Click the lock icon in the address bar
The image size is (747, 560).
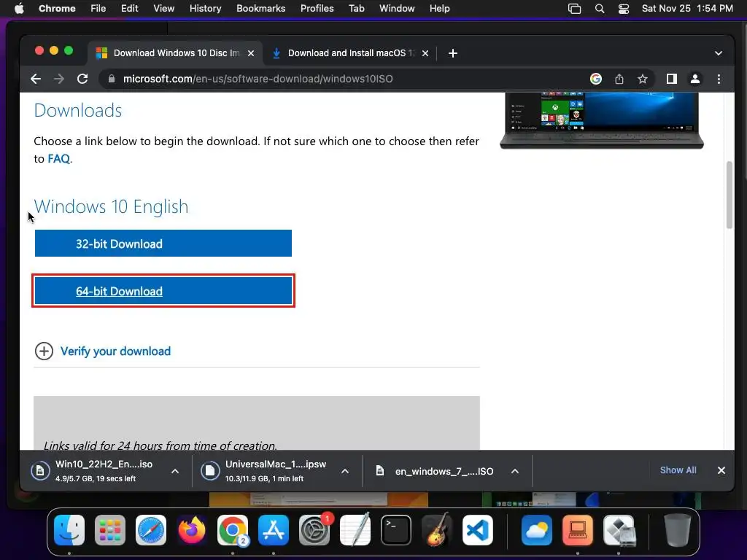pyautogui.click(x=112, y=79)
